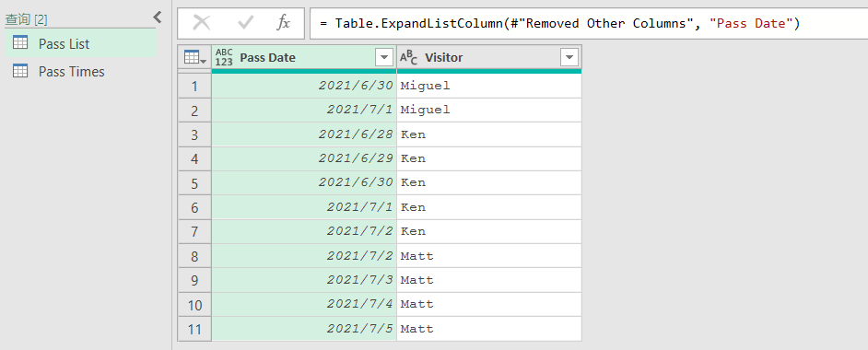Click the Pass Date ABC123 type icon
Viewport: 868px width, 350px height.
(224, 57)
